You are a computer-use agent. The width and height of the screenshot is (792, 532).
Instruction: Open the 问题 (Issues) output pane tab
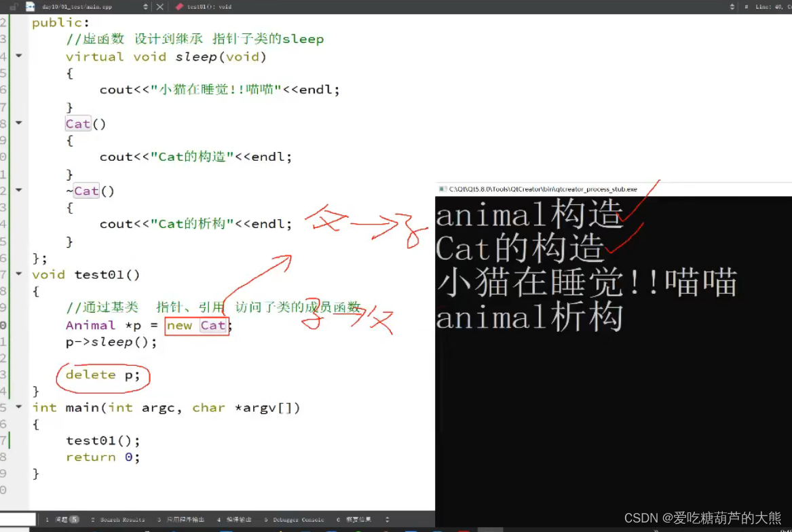(62, 519)
